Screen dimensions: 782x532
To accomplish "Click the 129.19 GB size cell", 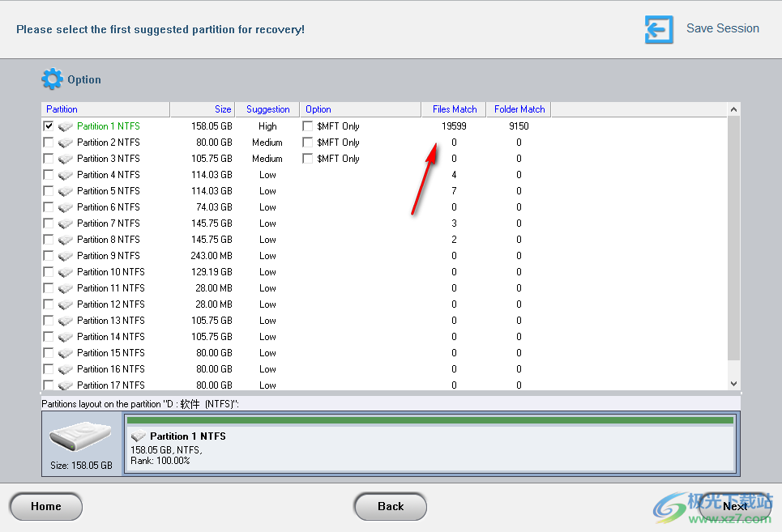I will coord(212,272).
